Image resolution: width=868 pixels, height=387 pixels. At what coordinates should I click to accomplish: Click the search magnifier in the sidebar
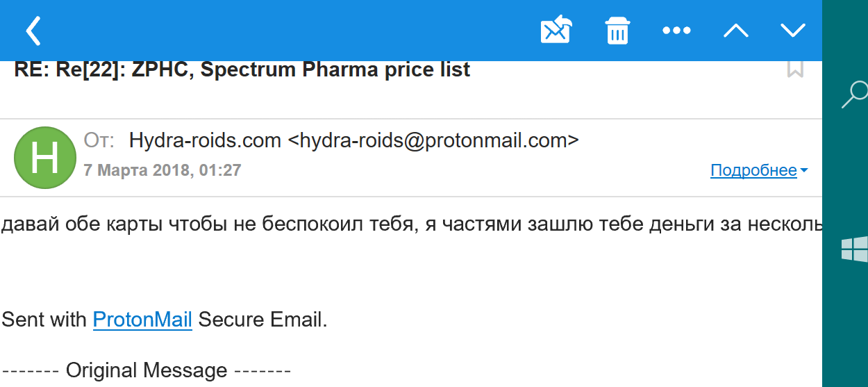tap(854, 94)
